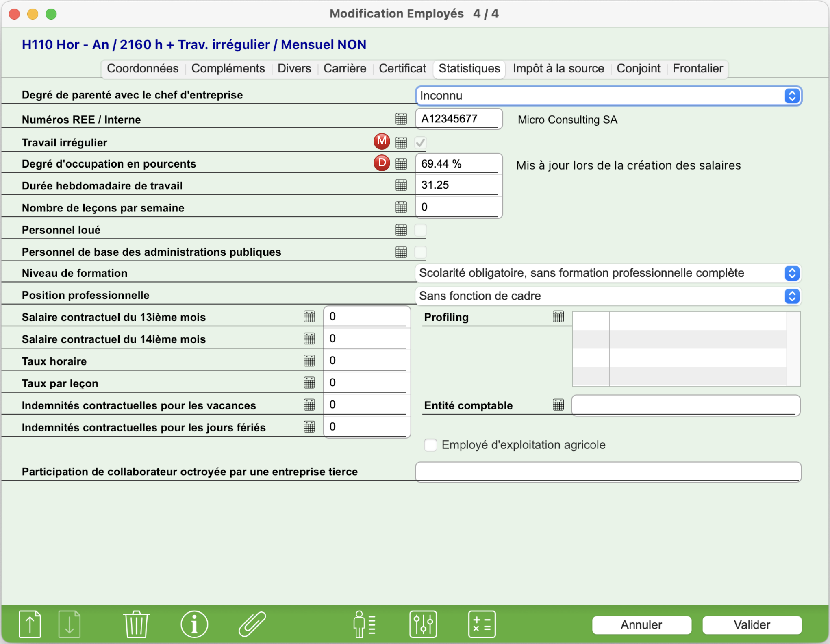
Task: Click the calendar icon for Numéros REE / Interne
Action: point(401,119)
